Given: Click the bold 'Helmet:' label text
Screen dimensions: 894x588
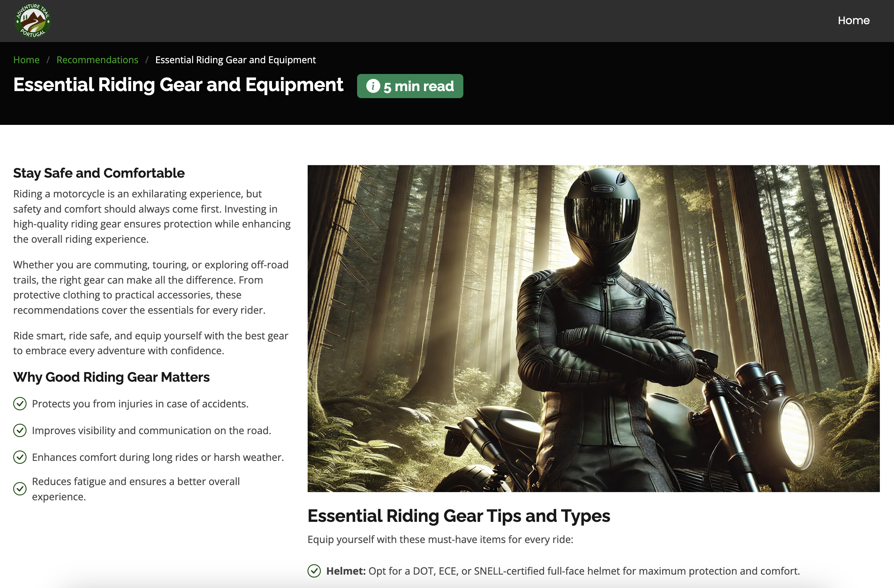Looking at the screenshot, I should tap(346, 571).
